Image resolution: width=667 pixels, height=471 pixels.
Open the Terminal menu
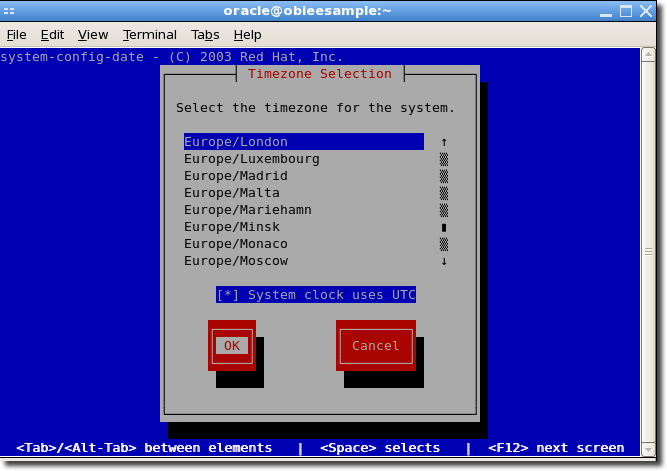pyautogui.click(x=149, y=35)
